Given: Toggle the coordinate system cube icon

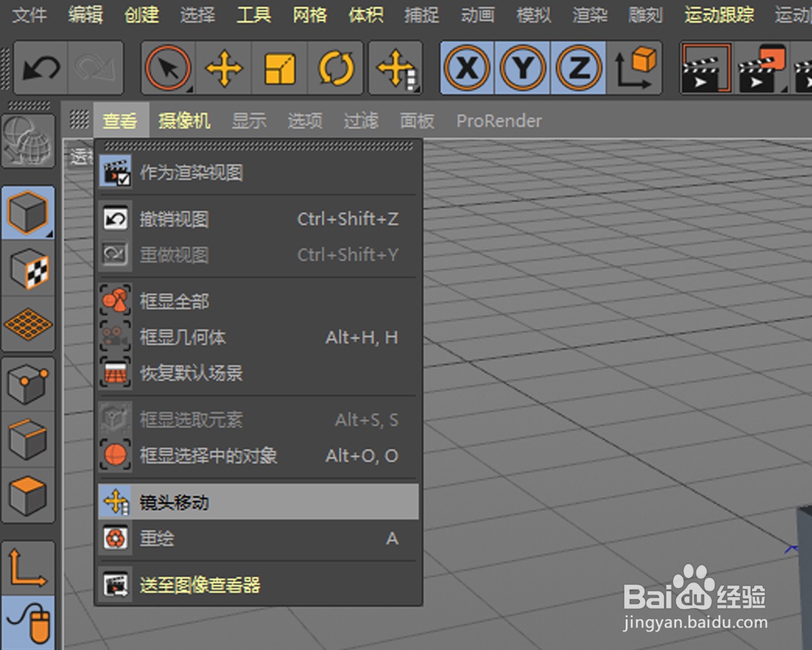Looking at the screenshot, I should click(635, 68).
